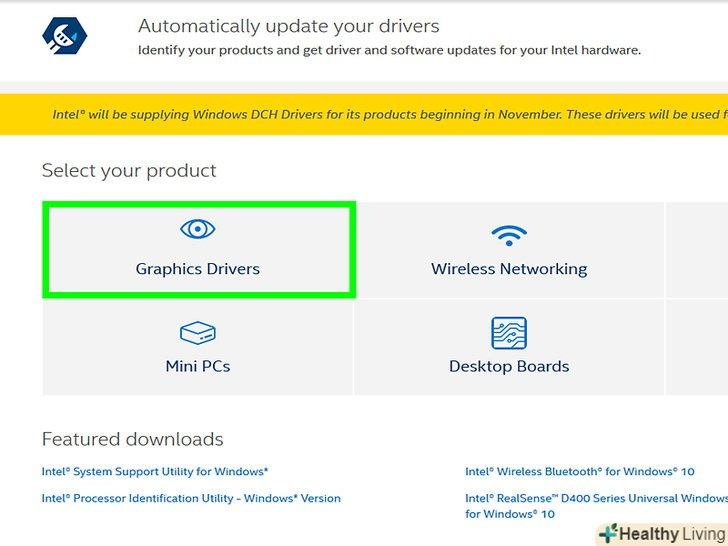Open the Graphics Drivers label
This screenshot has width=728, height=546.
[198, 269]
